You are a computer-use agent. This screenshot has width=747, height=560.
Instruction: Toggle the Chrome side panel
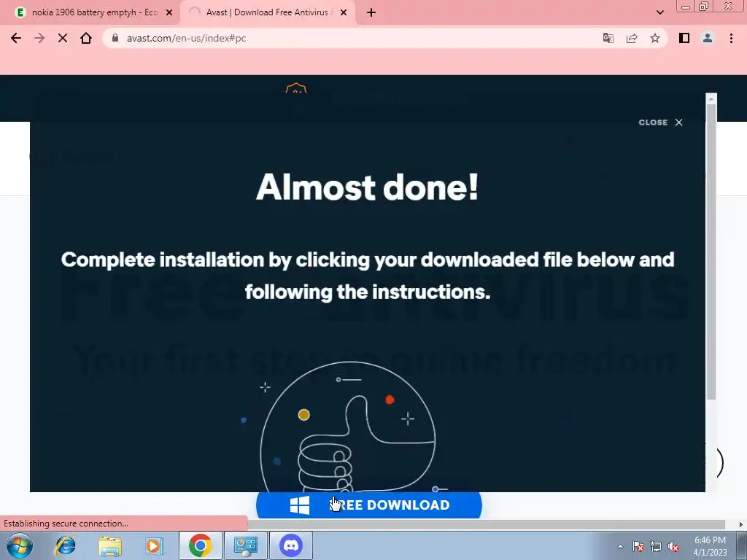click(684, 38)
